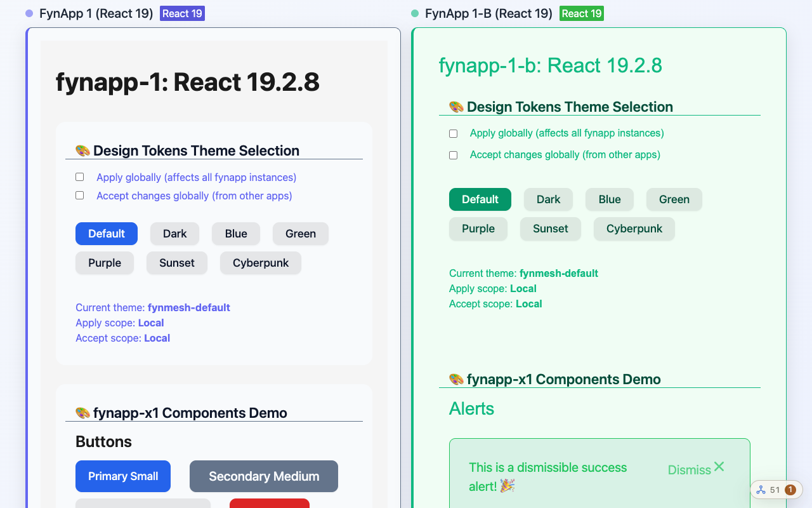Viewport: 812px width, 508px height.
Task: Click palette icon beside Components Demo in fynapp-1
Action: tap(82, 413)
